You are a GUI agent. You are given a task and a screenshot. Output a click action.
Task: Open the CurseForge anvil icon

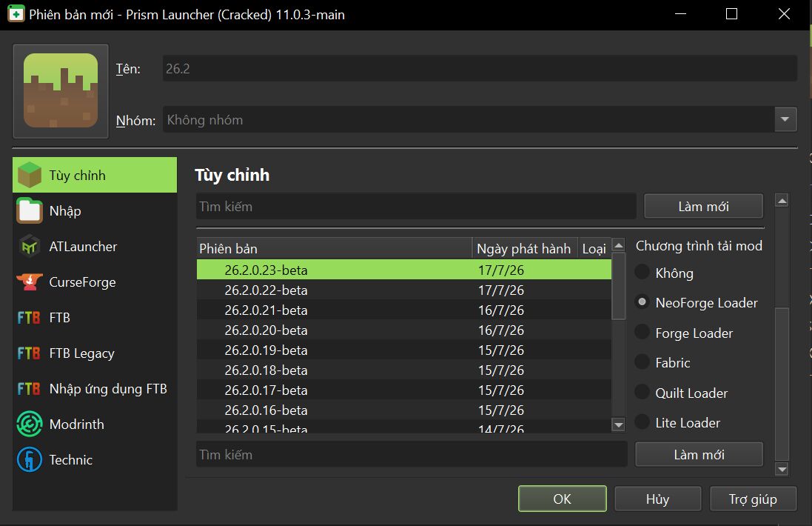[x=30, y=282]
